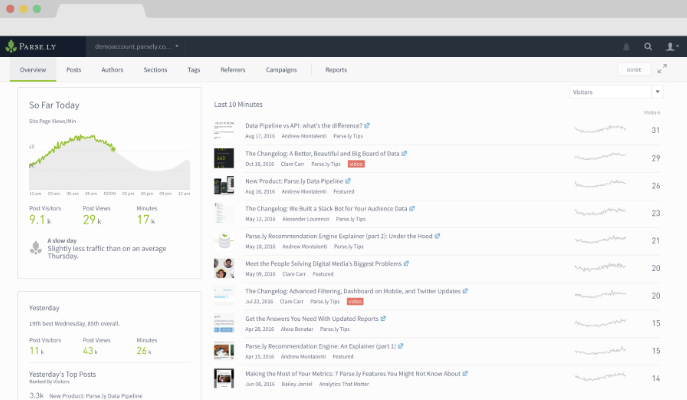Viewport: 687px width, 400px height.
Task: Expand the demoaccount.parsely.com site selector
Action: point(136,46)
